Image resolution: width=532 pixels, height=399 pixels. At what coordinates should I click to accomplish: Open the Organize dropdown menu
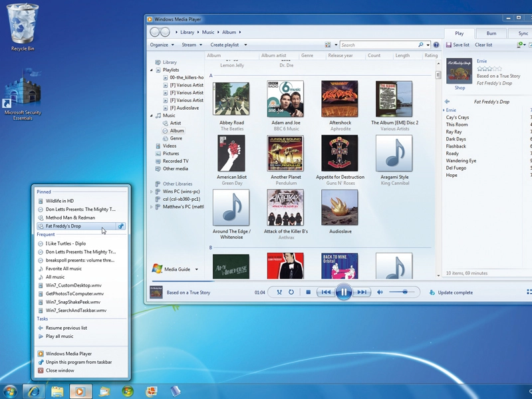pyautogui.click(x=162, y=45)
